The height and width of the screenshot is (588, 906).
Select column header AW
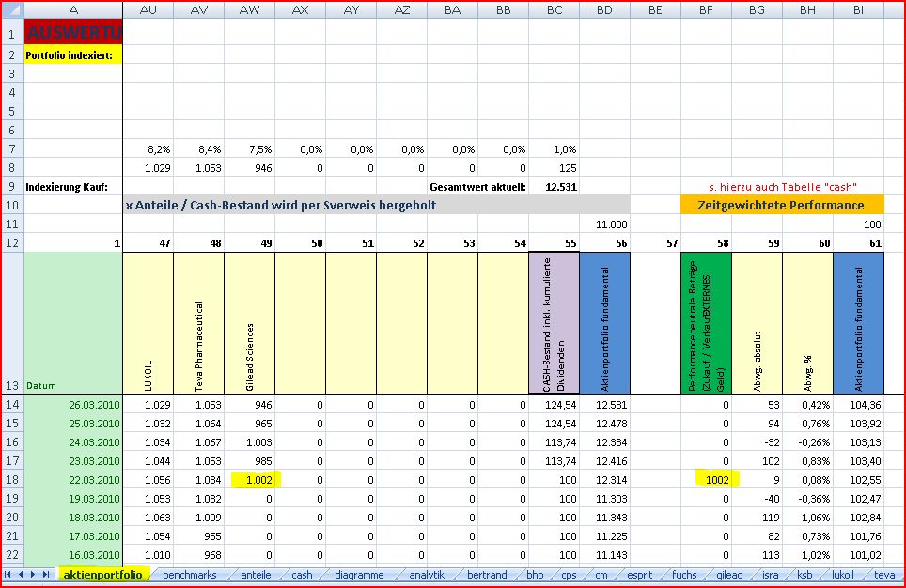click(250, 8)
